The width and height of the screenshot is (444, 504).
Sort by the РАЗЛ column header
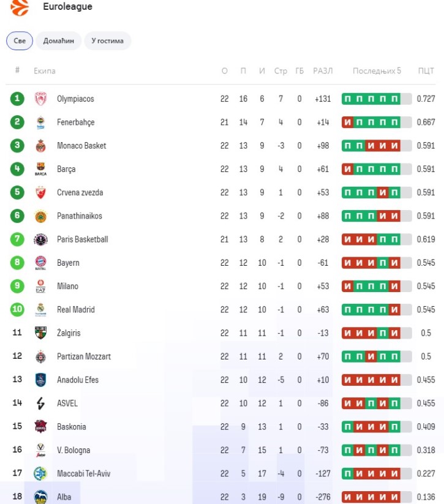click(322, 71)
